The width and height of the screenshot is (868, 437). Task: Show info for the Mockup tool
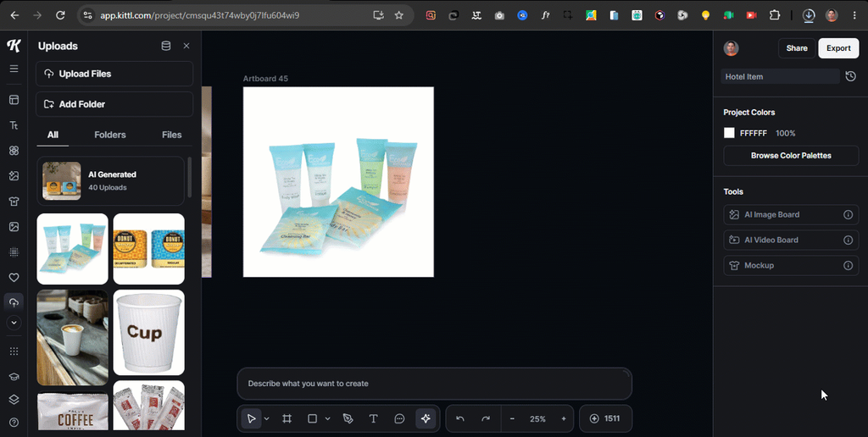pyautogui.click(x=848, y=266)
